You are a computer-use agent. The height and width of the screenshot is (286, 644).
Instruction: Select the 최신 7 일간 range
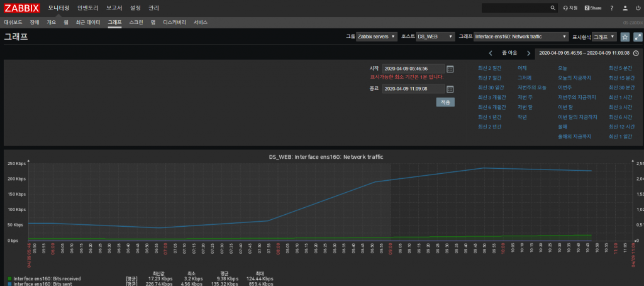click(x=489, y=77)
